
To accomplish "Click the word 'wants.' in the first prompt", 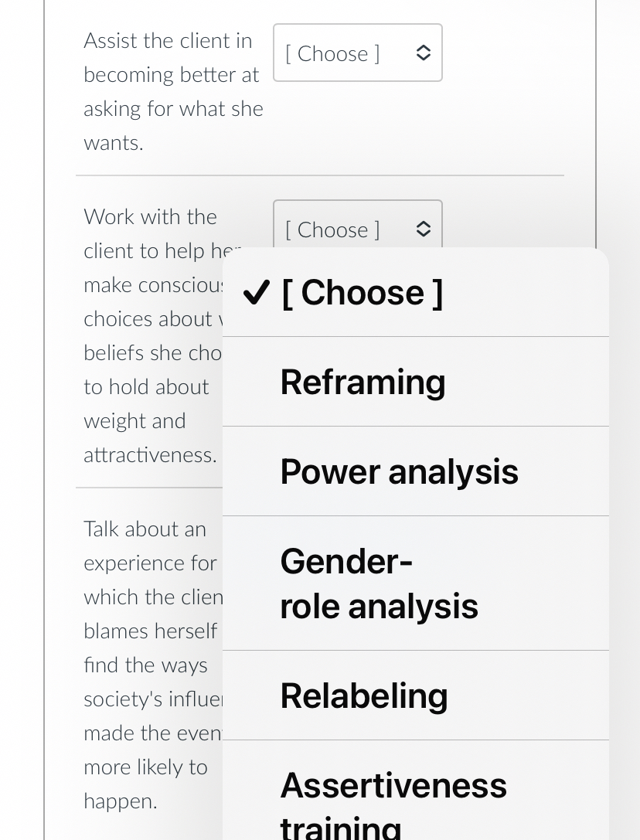I will (114, 143).
